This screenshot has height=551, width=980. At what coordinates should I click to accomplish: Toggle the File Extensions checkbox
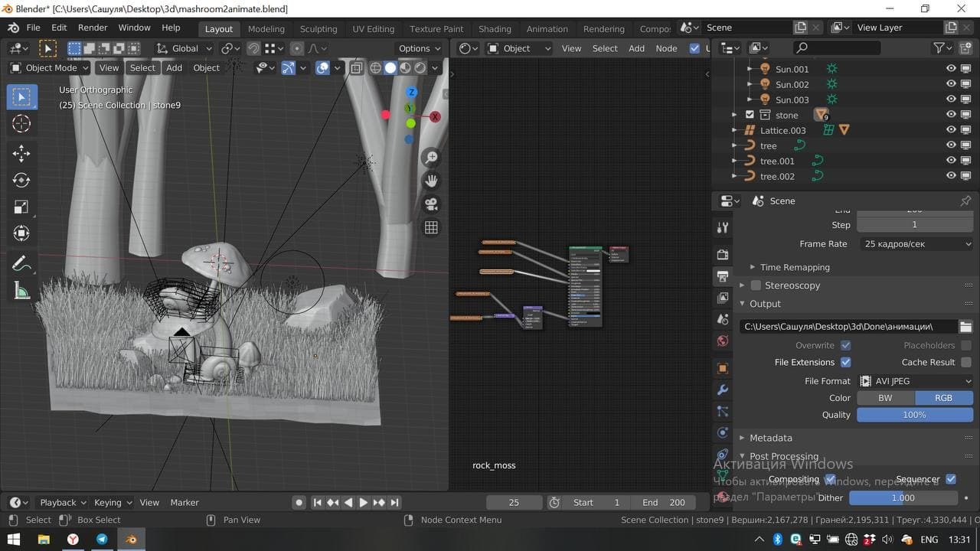[845, 362]
